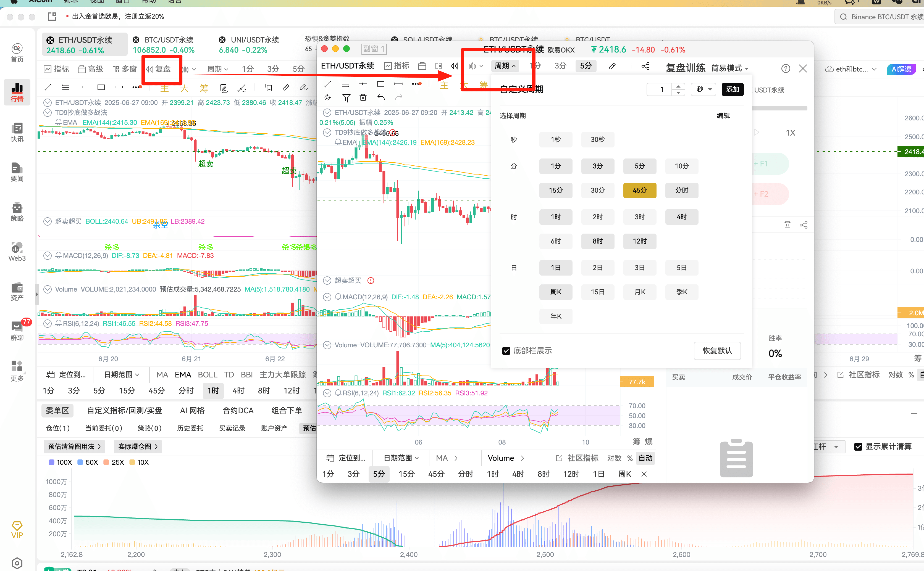Open the 快讯 news flash sidebar icon

point(17,132)
